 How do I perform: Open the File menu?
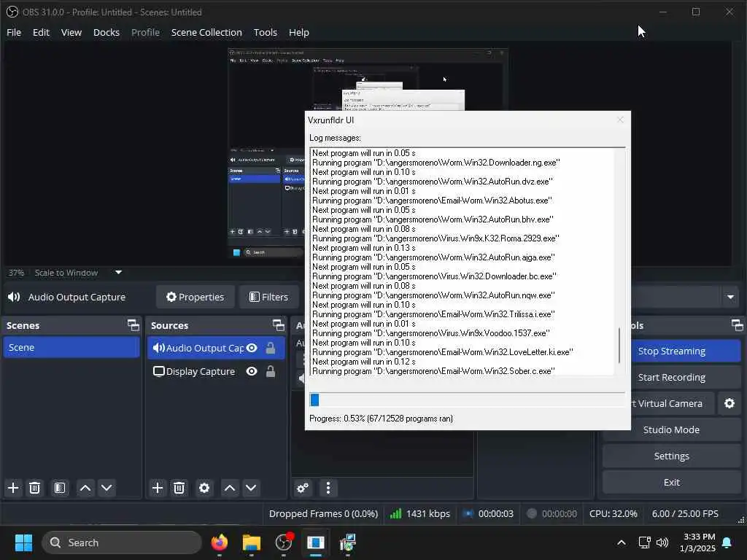[x=14, y=32]
